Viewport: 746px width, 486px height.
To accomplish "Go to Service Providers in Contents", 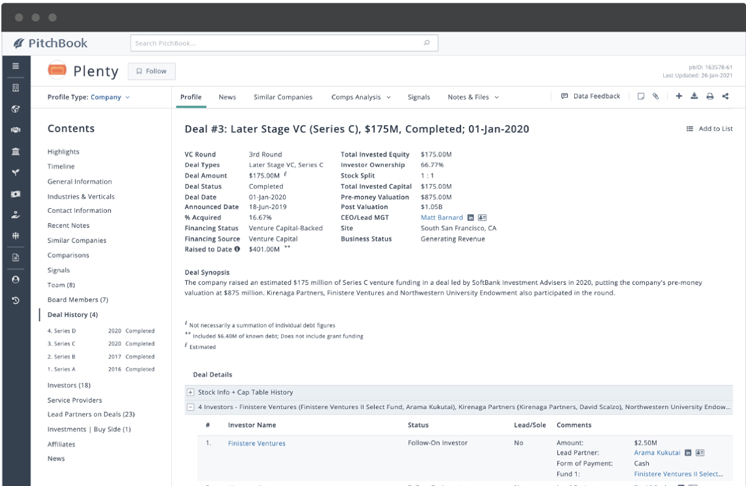I will 75,400.
